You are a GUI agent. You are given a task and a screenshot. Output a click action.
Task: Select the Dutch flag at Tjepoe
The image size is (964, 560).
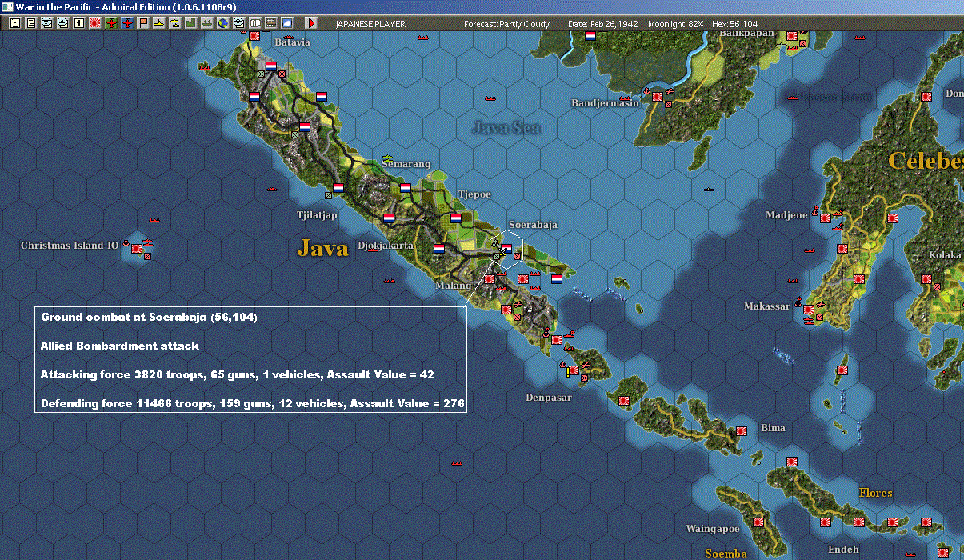tap(456, 218)
